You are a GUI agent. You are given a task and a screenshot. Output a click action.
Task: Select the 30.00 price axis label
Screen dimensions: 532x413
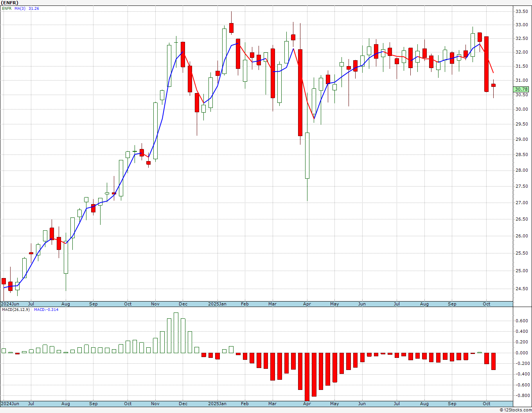521,109
